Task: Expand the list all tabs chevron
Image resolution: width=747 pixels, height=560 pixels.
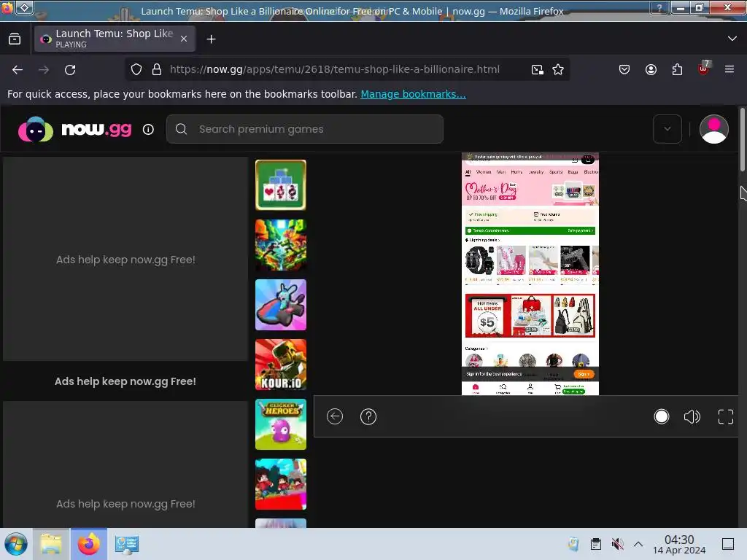Action: tap(732, 39)
